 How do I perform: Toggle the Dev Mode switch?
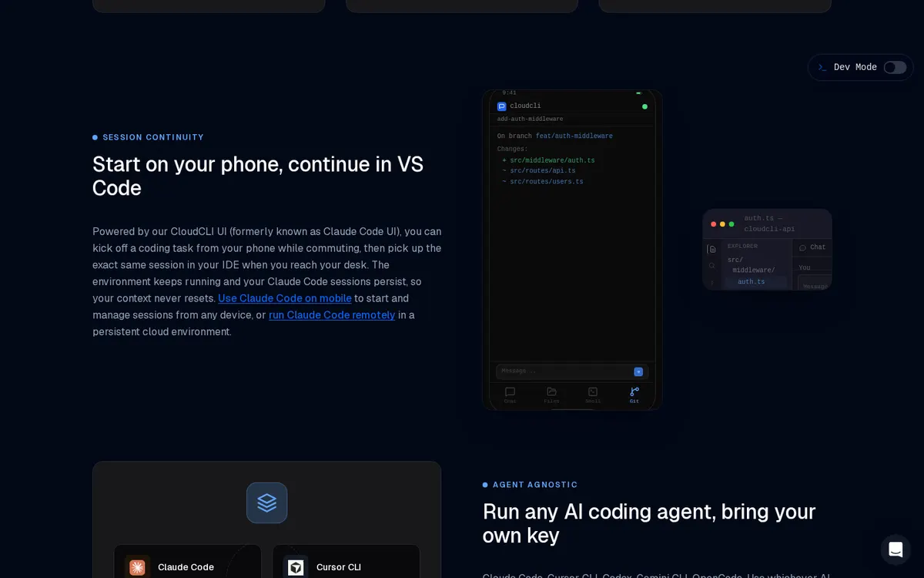tap(895, 67)
